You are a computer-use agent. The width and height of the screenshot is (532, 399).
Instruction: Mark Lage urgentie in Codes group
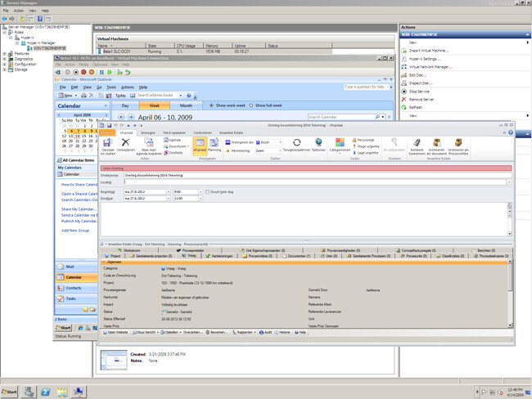click(366, 153)
